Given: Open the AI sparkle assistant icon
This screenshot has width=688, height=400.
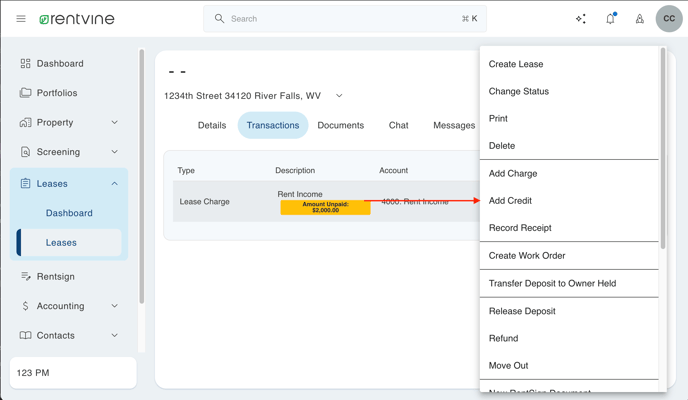Looking at the screenshot, I should pos(581,19).
